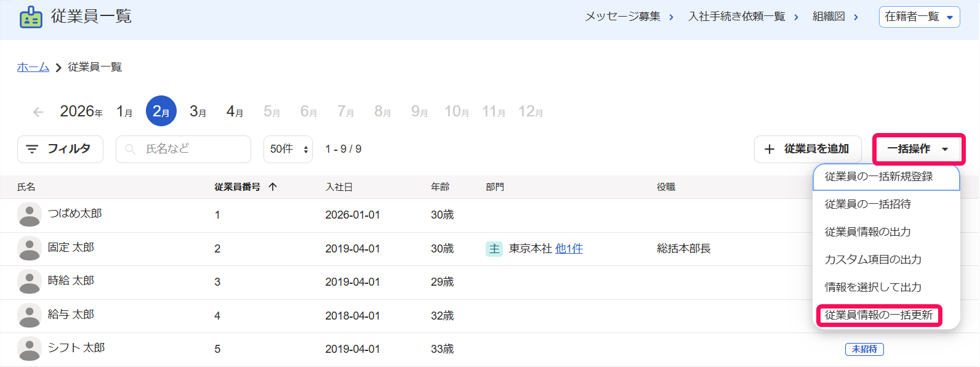Viewport: 980px width, 367px height.
Task: Click つばめ太郎's avatar icon
Action: (30, 214)
